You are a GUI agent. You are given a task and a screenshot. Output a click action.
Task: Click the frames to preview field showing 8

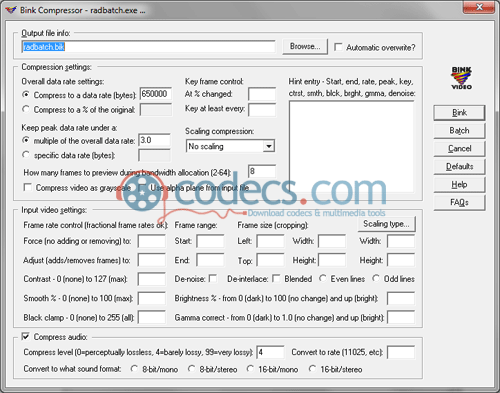[262, 171]
